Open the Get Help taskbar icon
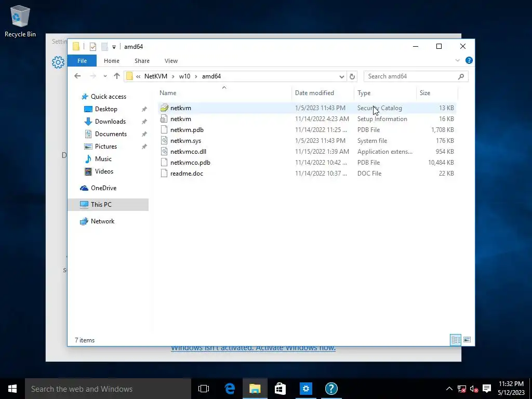532x399 pixels. coord(331,389)
